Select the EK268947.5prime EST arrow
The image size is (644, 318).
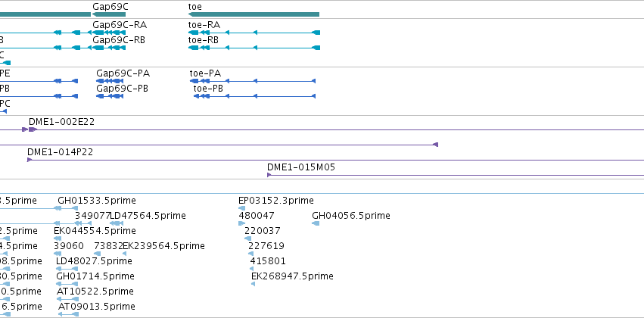[253, 284]
